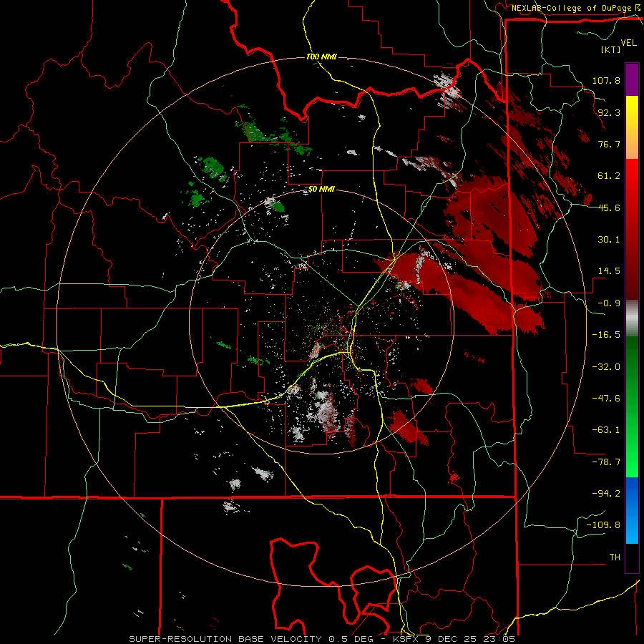This screenshot has height=644, width=644.
Task: Click the "VEL" legend heading
Action: click(628, 42)
